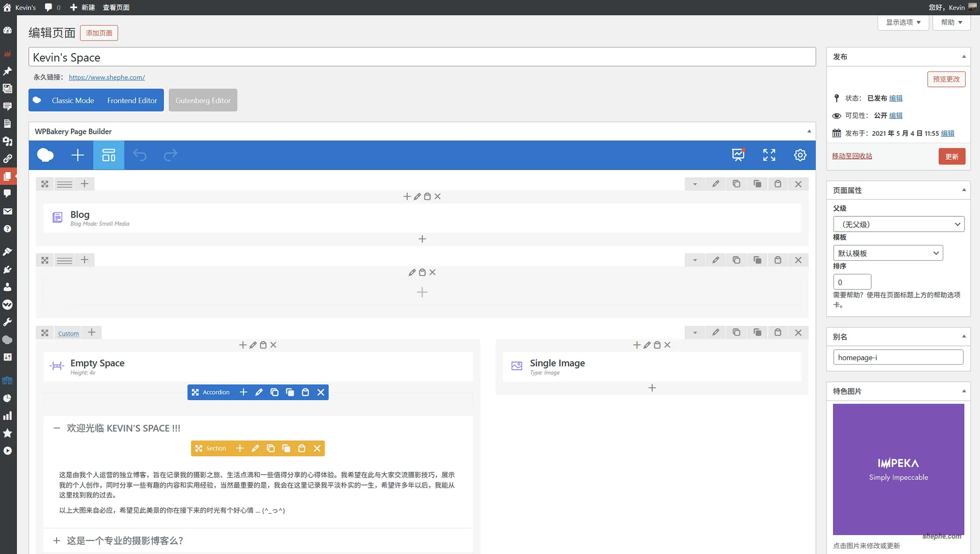Open WPBakery page settings gear icon
This screenshot has height=554, width=980.
799,155
